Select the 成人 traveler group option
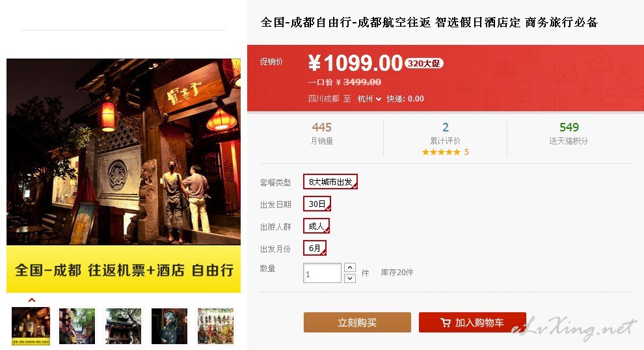644x350 pixels. pos(316,226)
